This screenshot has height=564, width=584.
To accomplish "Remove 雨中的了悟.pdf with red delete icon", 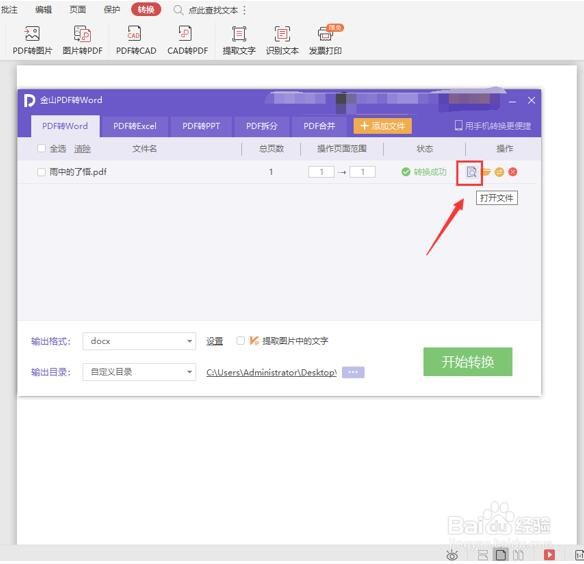I will [x=513, y=172].
